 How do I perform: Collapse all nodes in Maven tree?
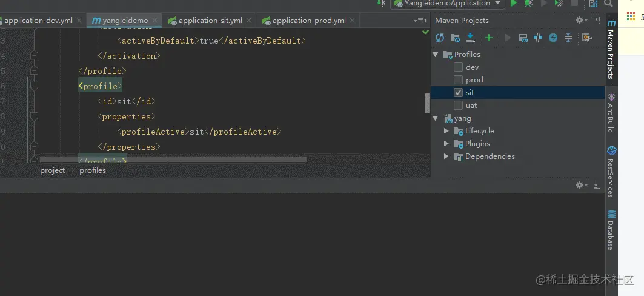tap(568, 38)
